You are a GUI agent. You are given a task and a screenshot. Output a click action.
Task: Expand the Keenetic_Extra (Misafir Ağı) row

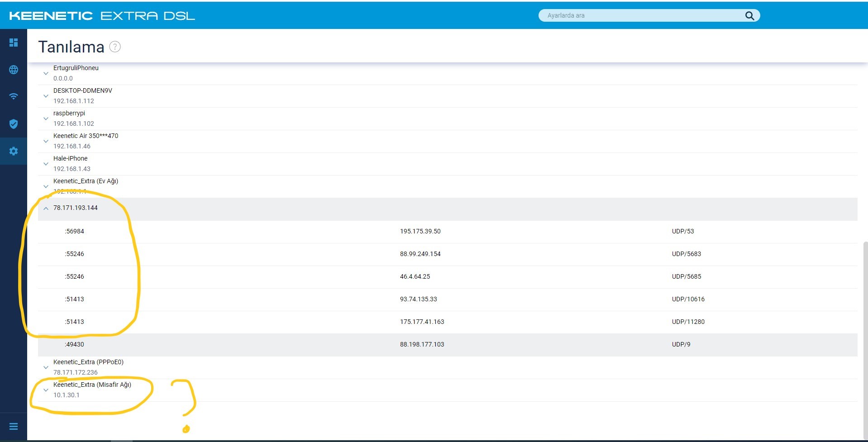[46, 390]
